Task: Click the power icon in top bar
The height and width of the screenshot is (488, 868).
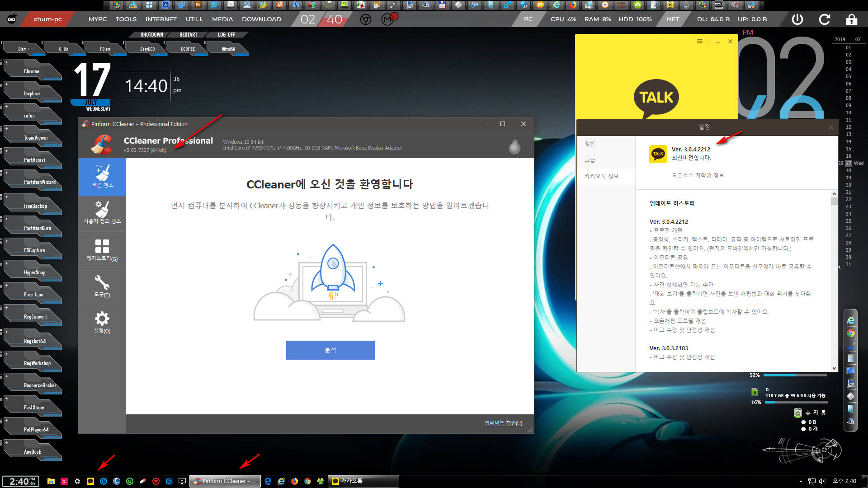Action: coord(797,19)
